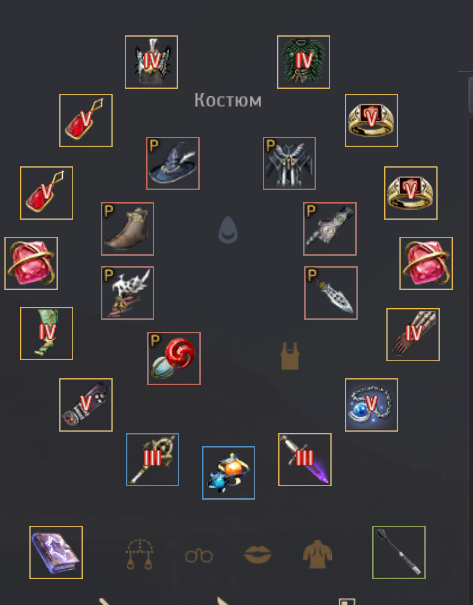Open the lightning spellbook slot

[56, 553]
